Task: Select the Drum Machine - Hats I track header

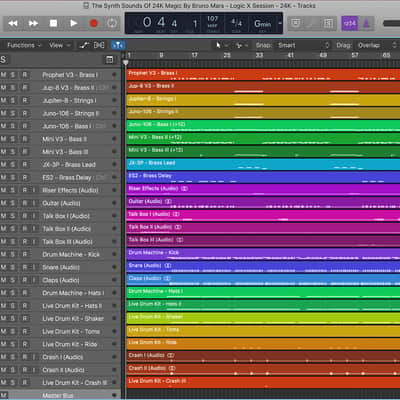Action: (60, 293)
